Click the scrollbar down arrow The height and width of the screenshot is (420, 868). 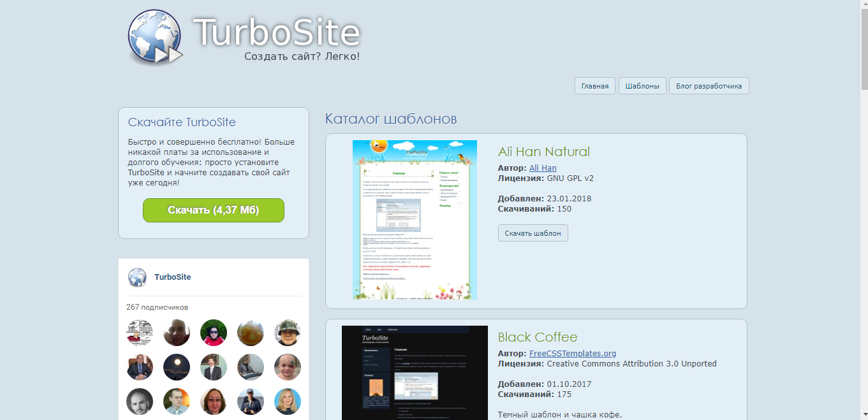point(863,415)
